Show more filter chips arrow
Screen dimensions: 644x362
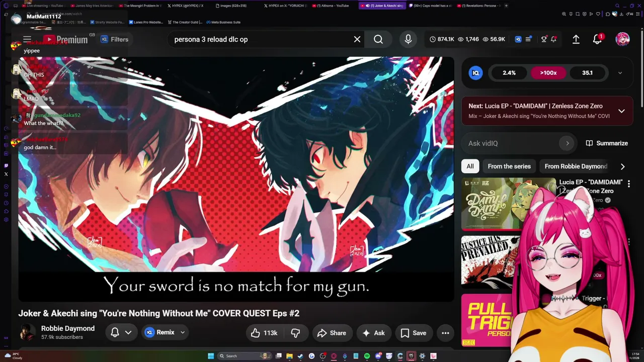coord(623,166)
